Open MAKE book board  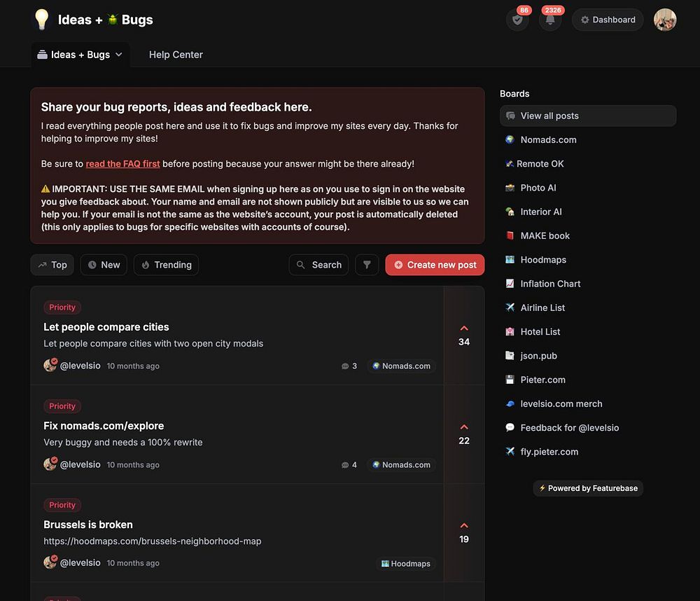(x=588, y=236)
